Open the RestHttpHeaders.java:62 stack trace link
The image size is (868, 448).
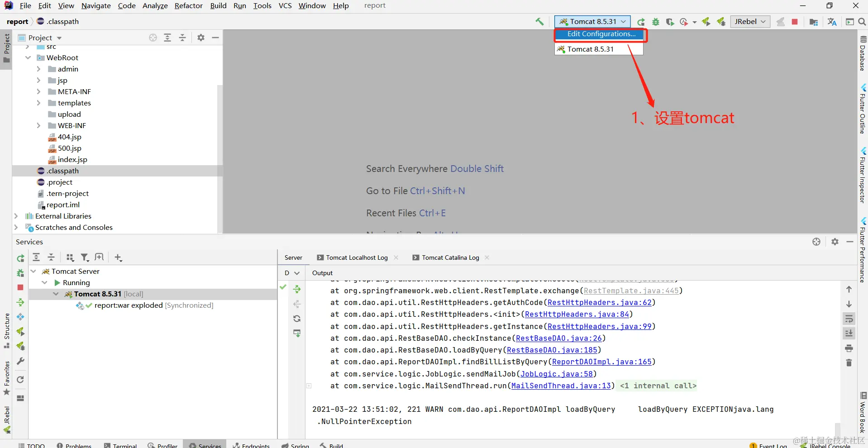coord(600,303)
